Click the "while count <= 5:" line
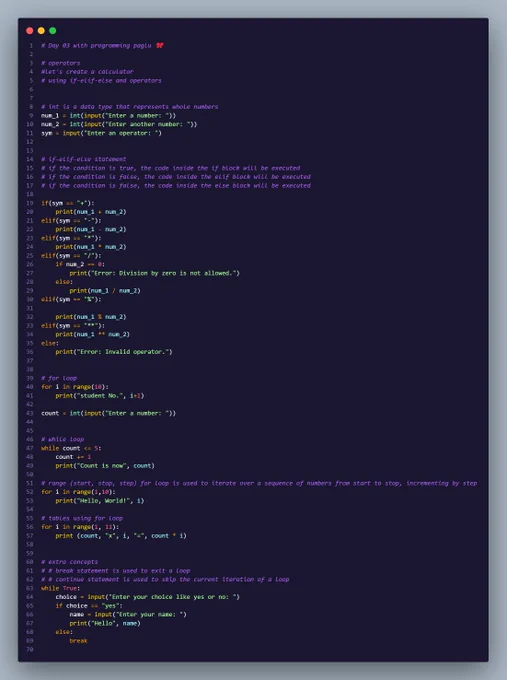Viewport: 507px width, 680px height. coord(71,448)
